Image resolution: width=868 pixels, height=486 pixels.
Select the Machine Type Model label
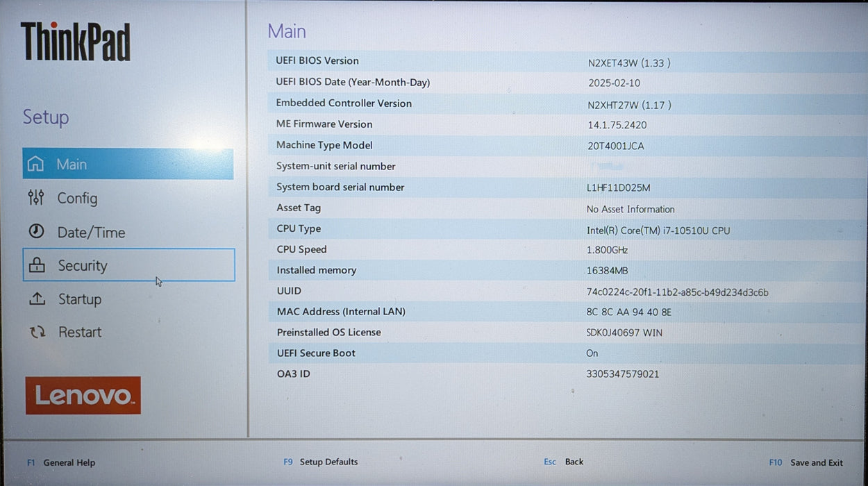324,144
